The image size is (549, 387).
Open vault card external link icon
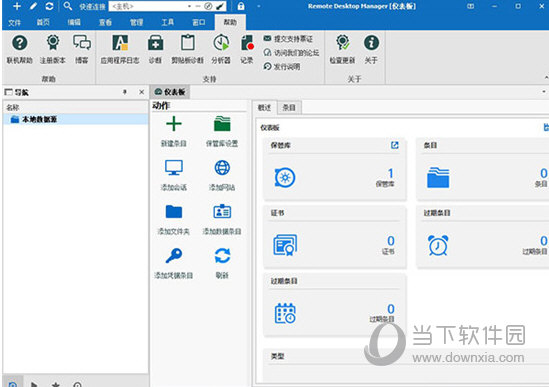pos(395,145)
